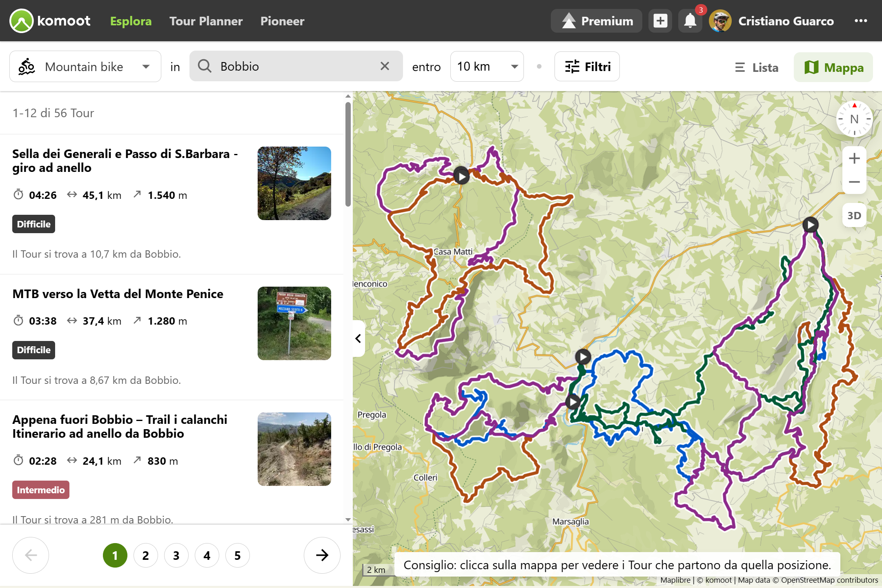Click the Intermedio difficulty badge
The image size is (882, 588).
point(41,490)
